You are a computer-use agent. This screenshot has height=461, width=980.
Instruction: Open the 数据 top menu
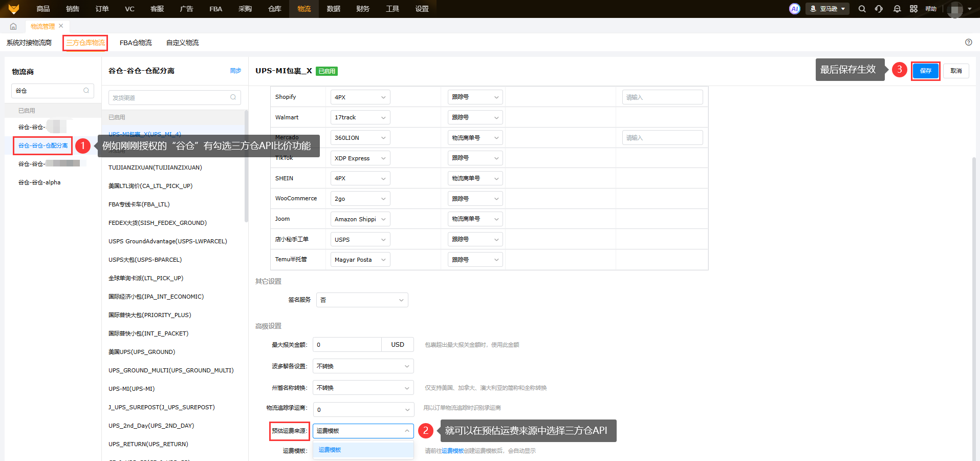click(x=334, y=9)
